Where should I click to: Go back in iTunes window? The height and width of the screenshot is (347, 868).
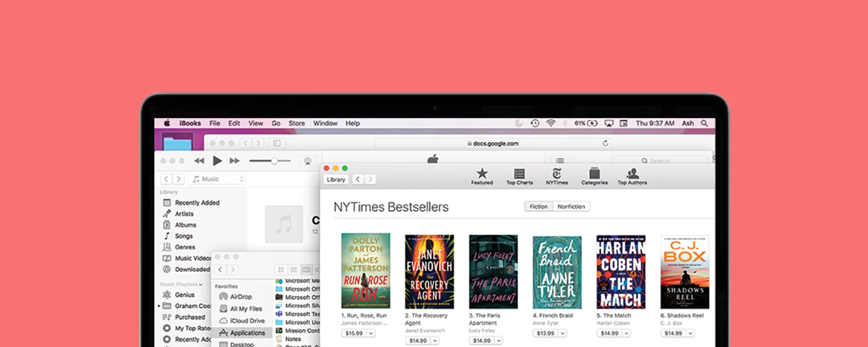click(x=167, y=179)
